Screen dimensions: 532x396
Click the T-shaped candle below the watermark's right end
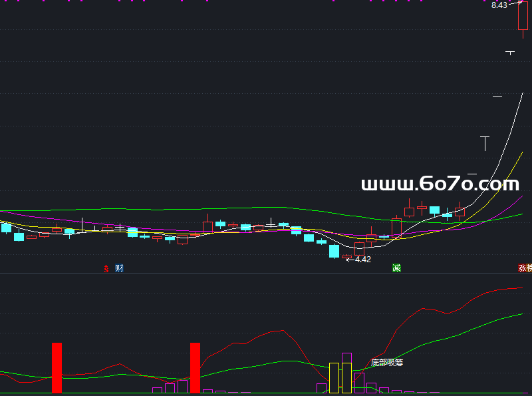pyautogui.click(x=485, y=141)
